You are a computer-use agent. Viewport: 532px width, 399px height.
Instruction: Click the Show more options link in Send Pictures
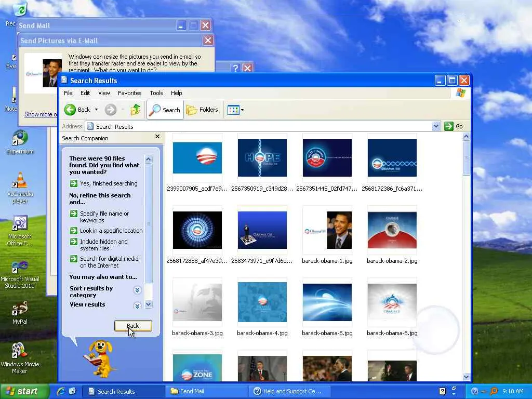pyautogui.click(x=41, y=114)
